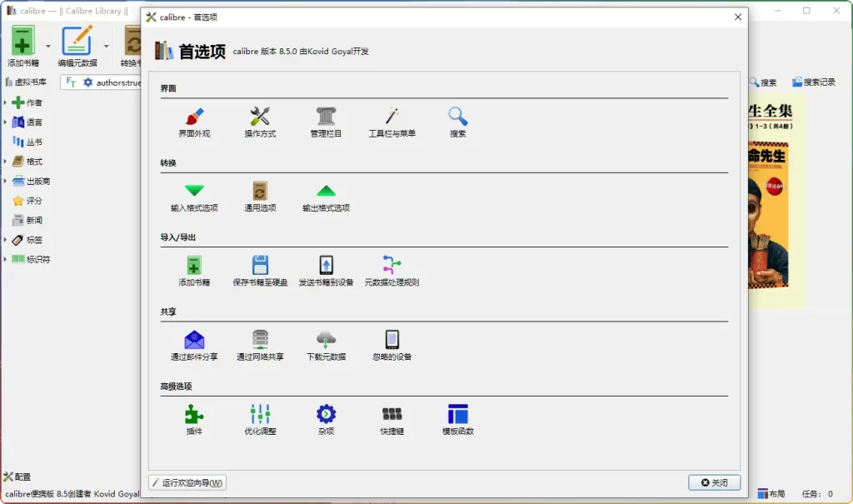Open 管理栏目 column settings
853x504 pixels.
(x=326, y=122)
